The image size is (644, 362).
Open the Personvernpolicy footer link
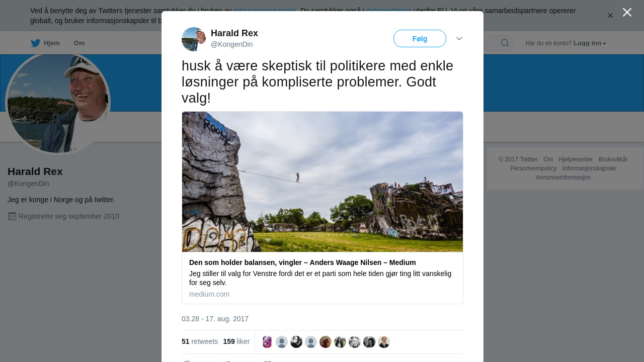click(533, 168)
